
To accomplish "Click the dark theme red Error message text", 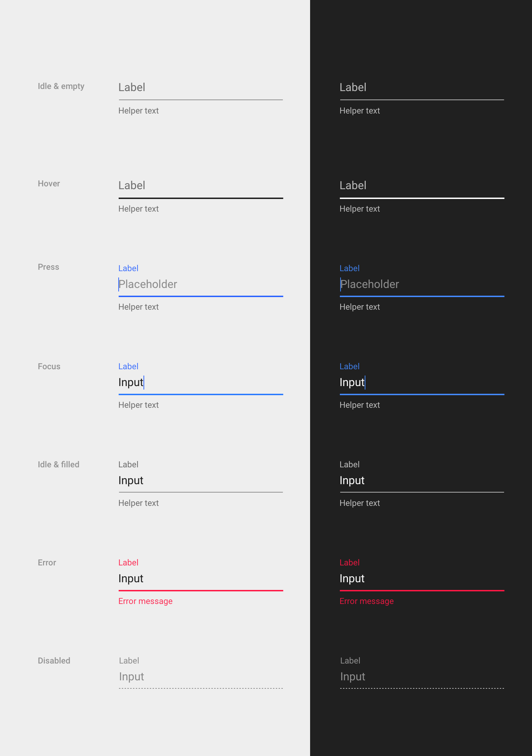I will point(366,601).
